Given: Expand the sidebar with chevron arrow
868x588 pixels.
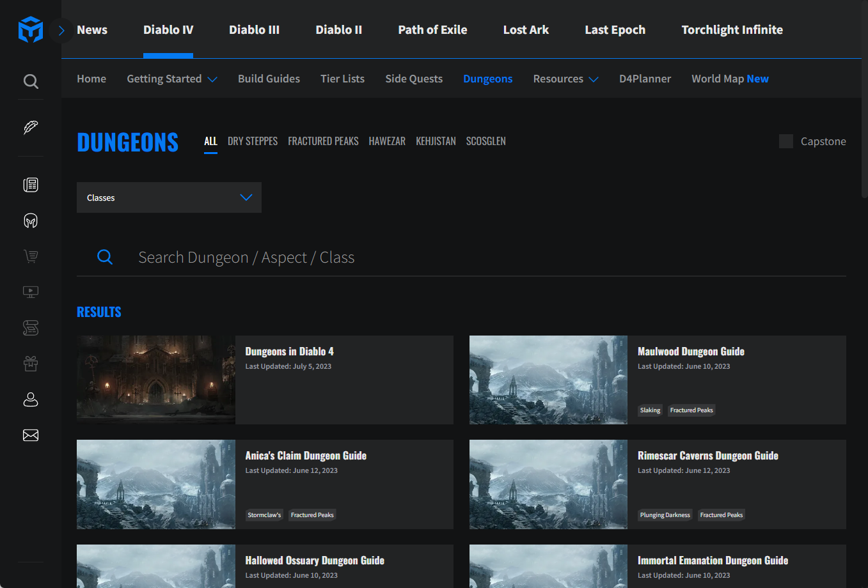Looking at the screenshot, I should 61,30.
